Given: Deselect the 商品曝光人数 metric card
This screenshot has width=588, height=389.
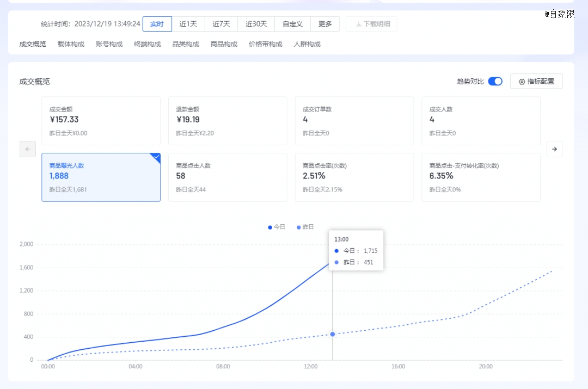Looking at the screenshot, I should pos(101,177).
